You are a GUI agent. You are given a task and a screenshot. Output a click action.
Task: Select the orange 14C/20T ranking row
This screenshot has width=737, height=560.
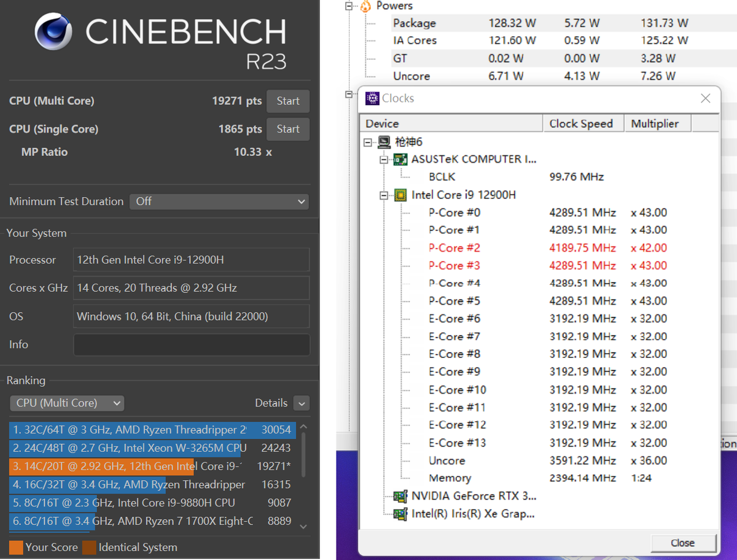152,467
